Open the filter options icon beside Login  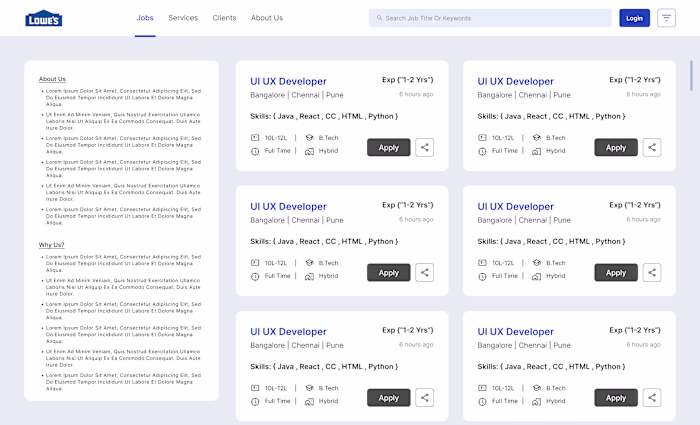click(666, 18)
